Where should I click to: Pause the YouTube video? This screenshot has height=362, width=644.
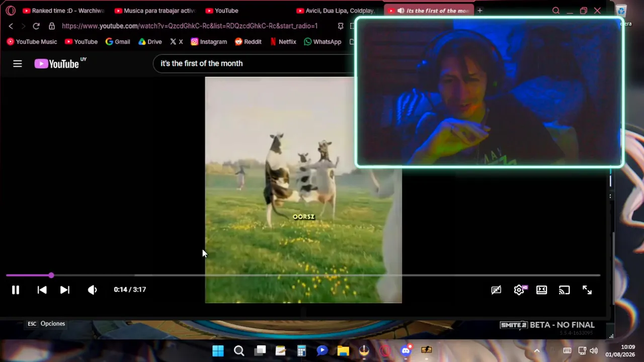tap(16, 290)
